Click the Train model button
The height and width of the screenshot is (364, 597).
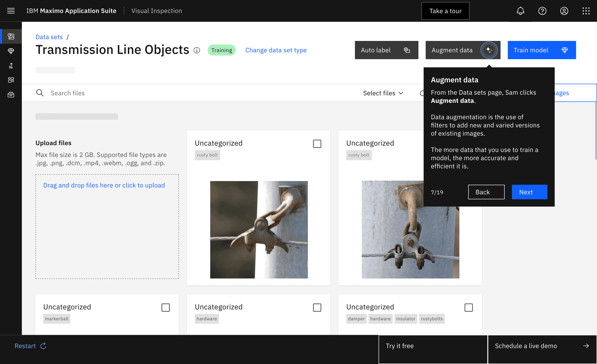541,50
